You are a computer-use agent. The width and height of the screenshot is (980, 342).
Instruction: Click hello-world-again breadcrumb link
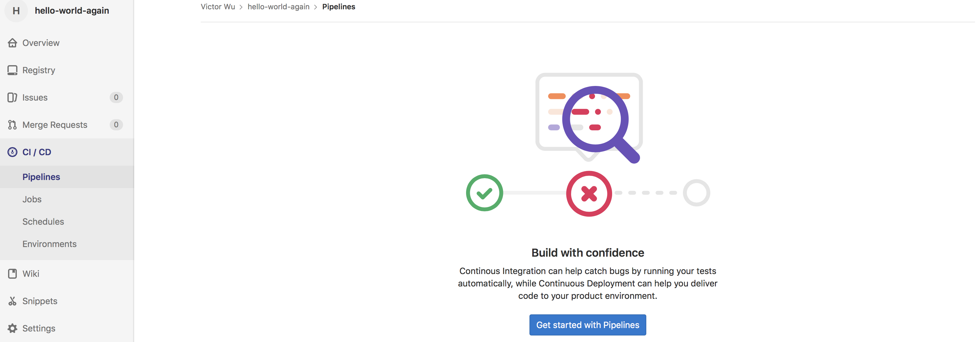coord(278,7)
